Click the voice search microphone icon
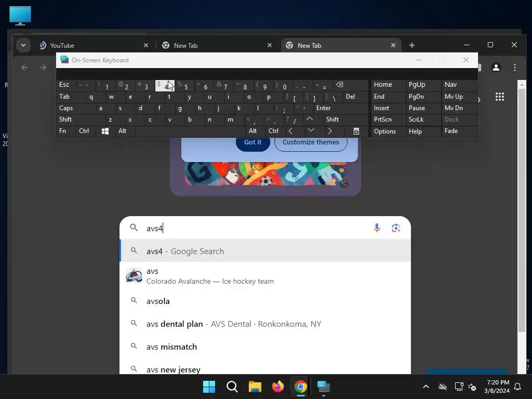This screenshot has height=399, width=532. (x=377, y=228)
